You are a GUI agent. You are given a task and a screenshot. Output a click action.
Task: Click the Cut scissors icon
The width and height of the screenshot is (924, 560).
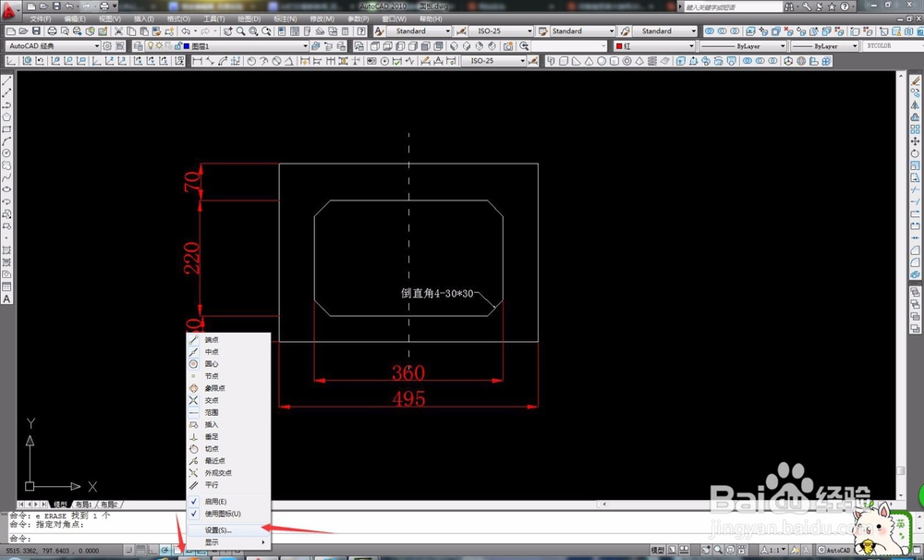[118, 31]
